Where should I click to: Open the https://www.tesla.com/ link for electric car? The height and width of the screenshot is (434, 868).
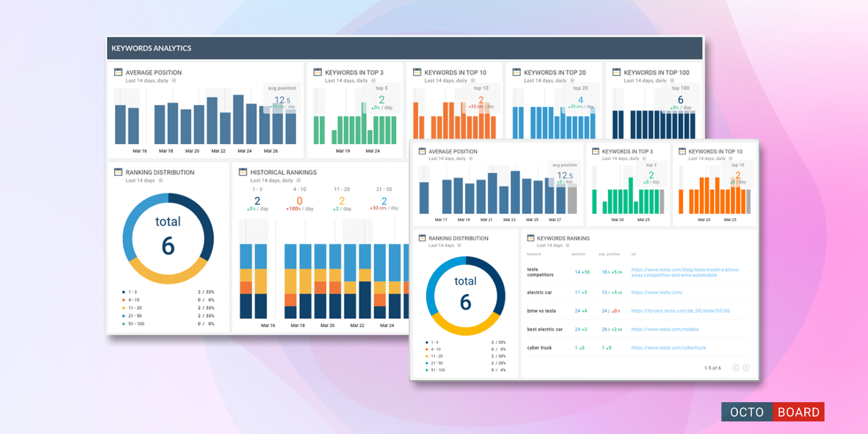point(657,292)
